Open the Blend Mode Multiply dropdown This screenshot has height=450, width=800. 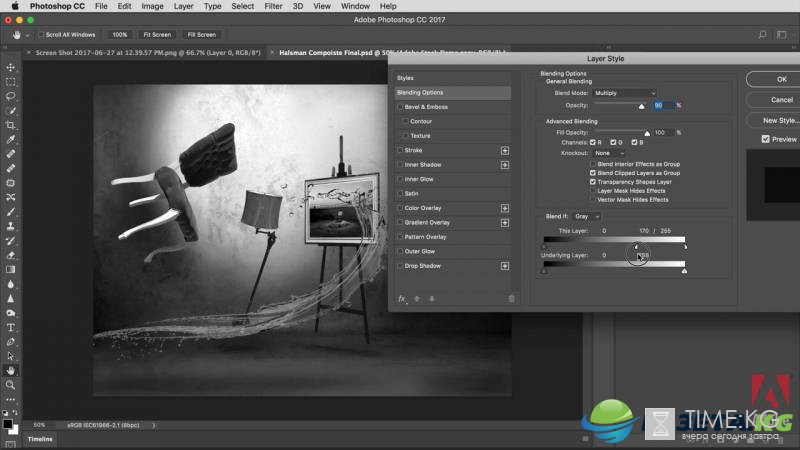624,93
